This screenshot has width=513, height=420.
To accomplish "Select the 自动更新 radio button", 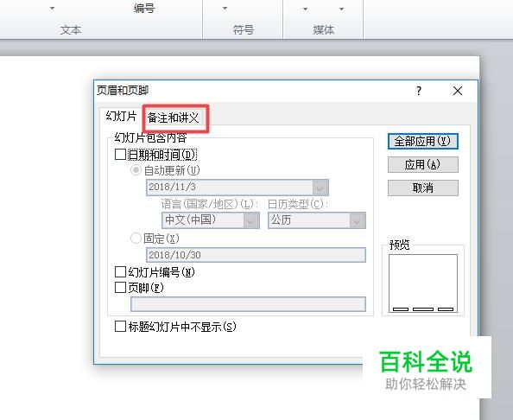I will pos(136,170).
